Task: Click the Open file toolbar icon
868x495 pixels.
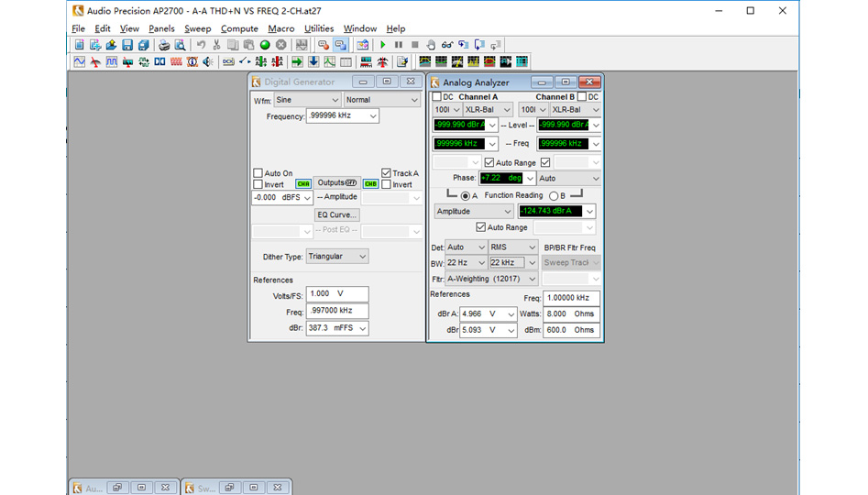Action: tap(111, 45)
